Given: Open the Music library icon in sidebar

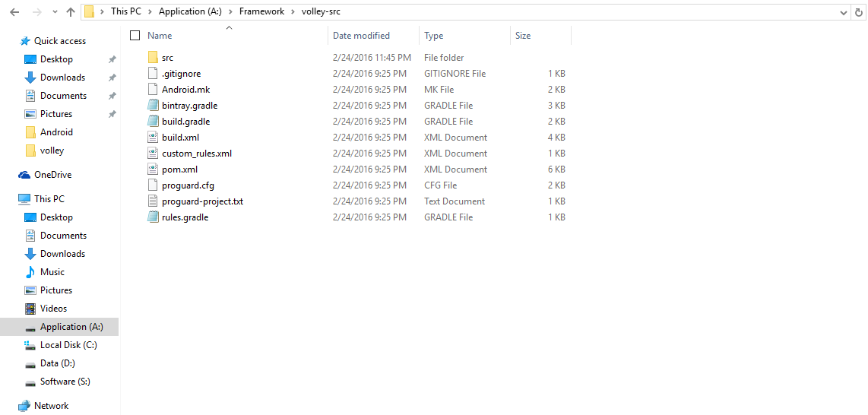Looking at the screenshot, I should (x=30, y=272).
